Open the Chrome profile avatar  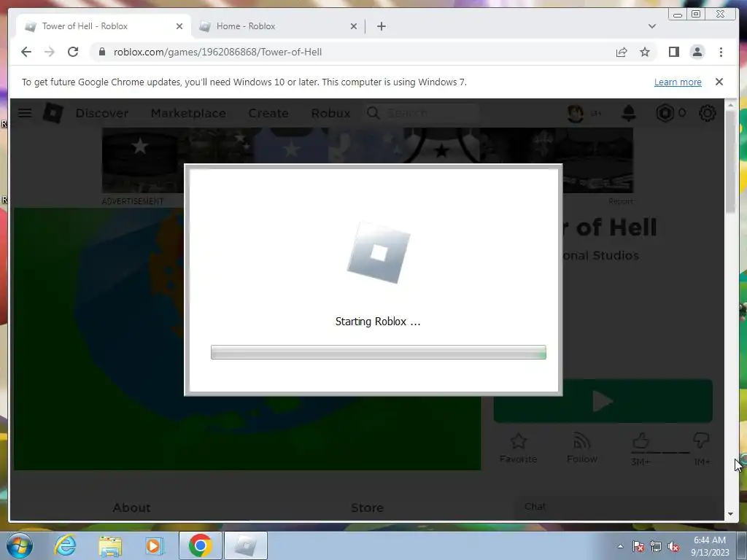point(697,52)
